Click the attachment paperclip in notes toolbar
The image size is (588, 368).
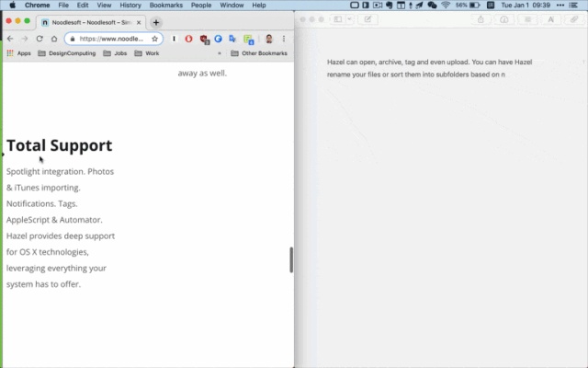(574, 19)
